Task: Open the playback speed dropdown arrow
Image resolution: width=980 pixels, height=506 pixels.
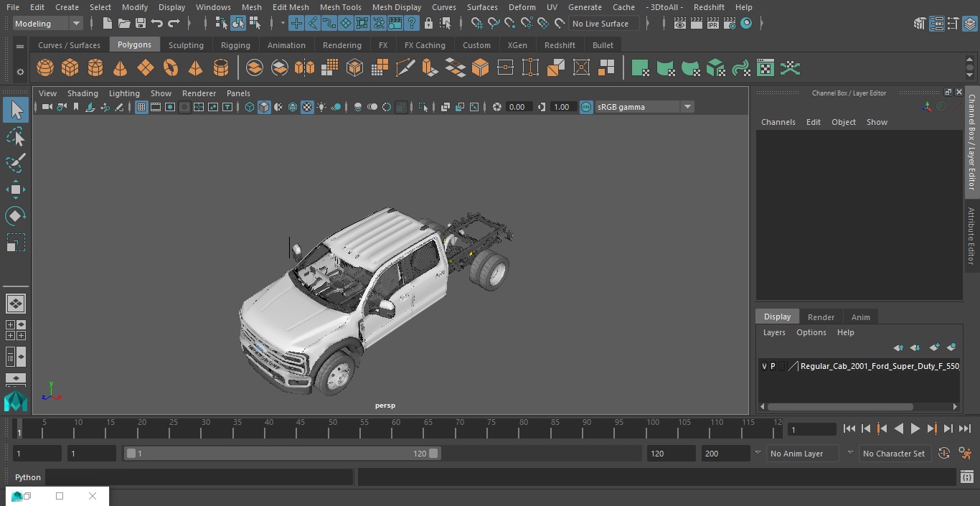Action: [758, 454]
